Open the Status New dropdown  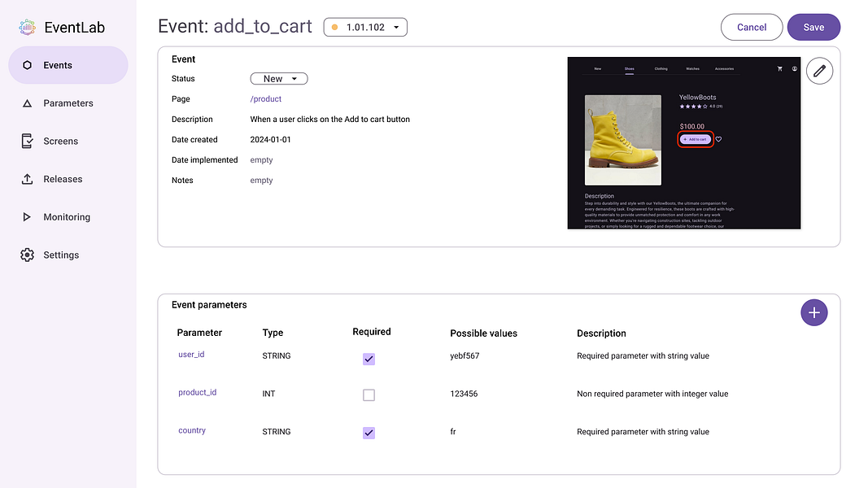point(278,79)
